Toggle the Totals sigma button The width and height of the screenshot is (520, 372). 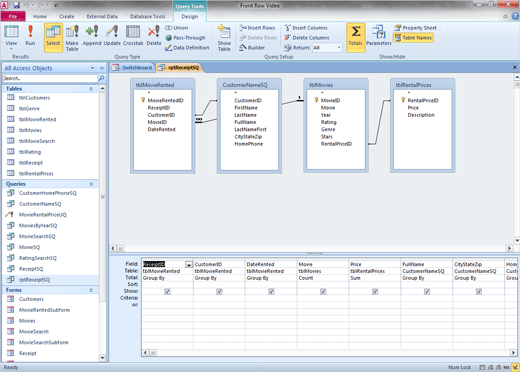[x=356, y=37]
